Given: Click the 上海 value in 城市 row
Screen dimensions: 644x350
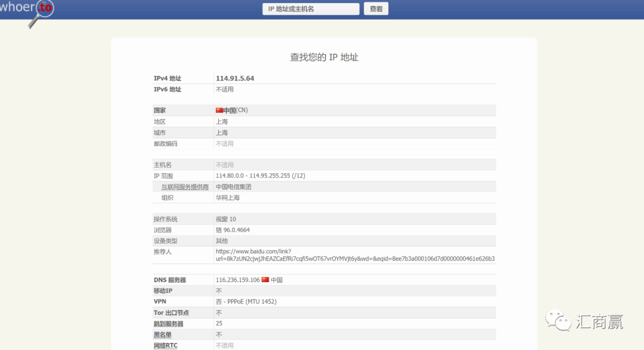Looking at the screenshot, I should [222, 133].
